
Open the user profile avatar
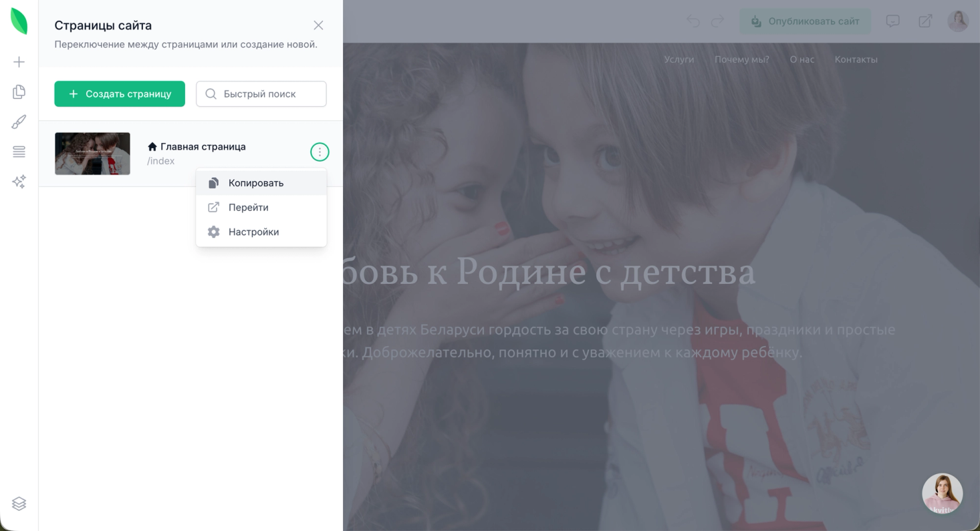click(x=958, y=21)
